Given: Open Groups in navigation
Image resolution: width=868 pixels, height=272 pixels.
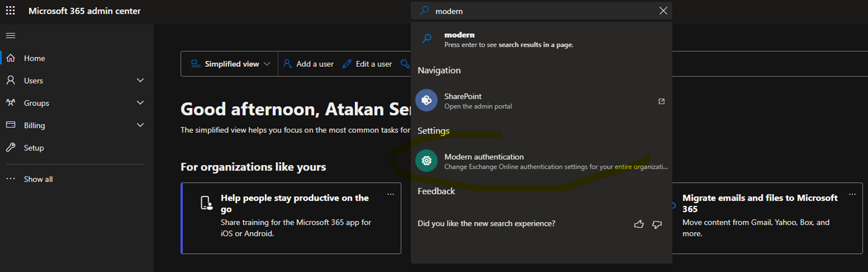Looking at the screenshot, I should (77, 103).
